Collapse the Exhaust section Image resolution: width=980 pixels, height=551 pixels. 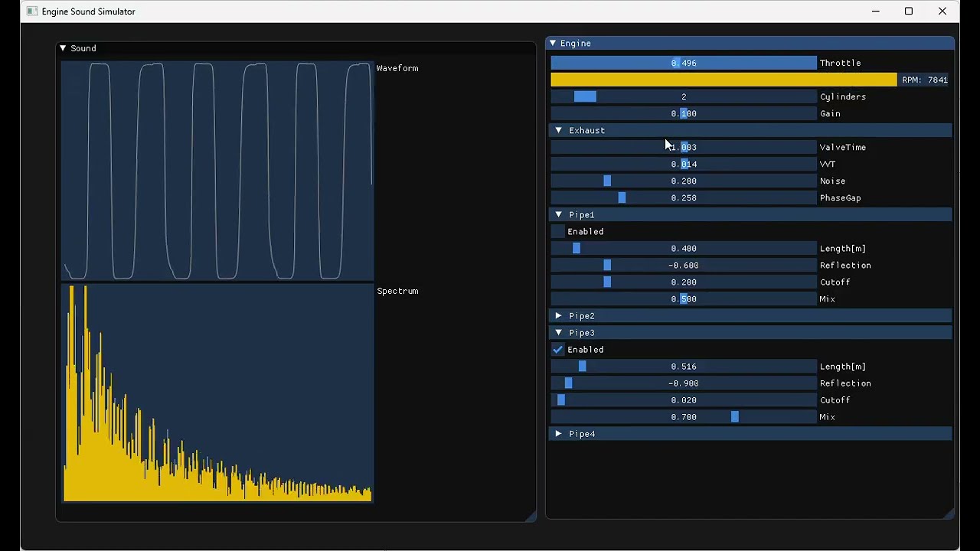point(750,130)
